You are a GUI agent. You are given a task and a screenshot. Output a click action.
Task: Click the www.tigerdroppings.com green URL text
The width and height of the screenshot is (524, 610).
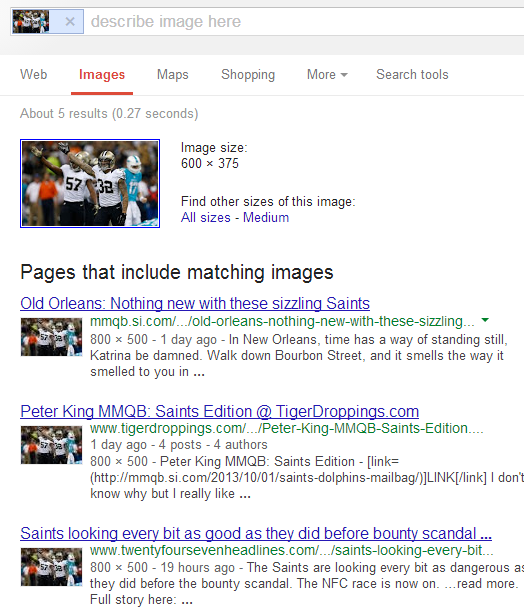pyautogui.click(x=287, y=428)
